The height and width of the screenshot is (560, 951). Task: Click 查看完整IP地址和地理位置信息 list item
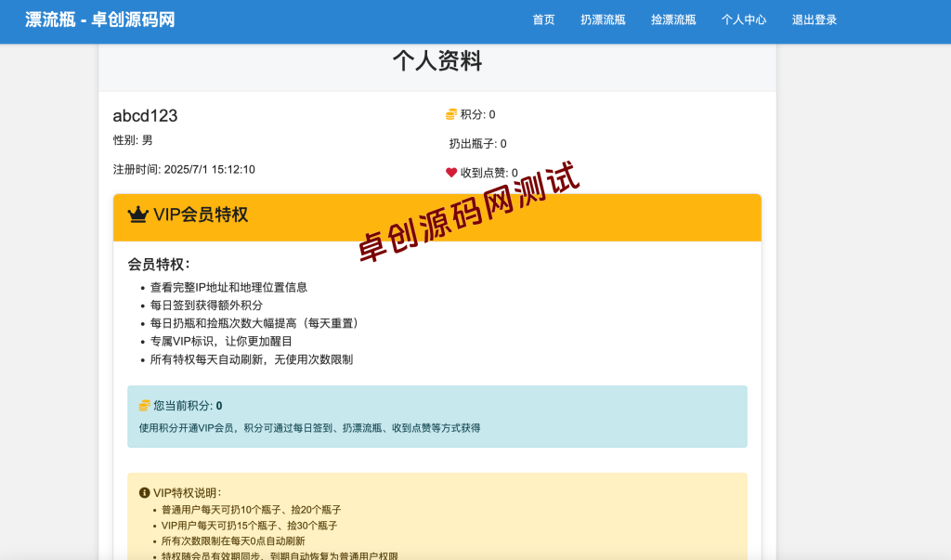coord(228,287)
